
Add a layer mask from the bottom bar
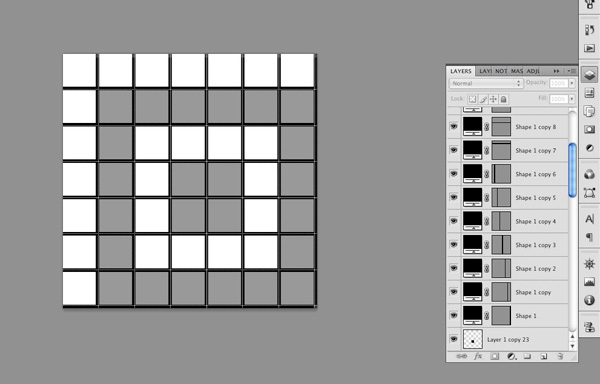(x=494, y=356)
